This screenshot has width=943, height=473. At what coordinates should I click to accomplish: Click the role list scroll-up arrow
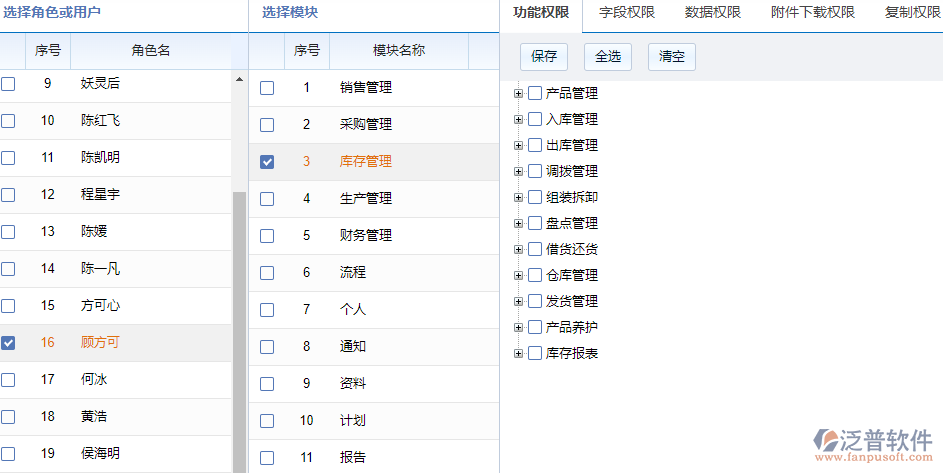[x=239, y=79]
